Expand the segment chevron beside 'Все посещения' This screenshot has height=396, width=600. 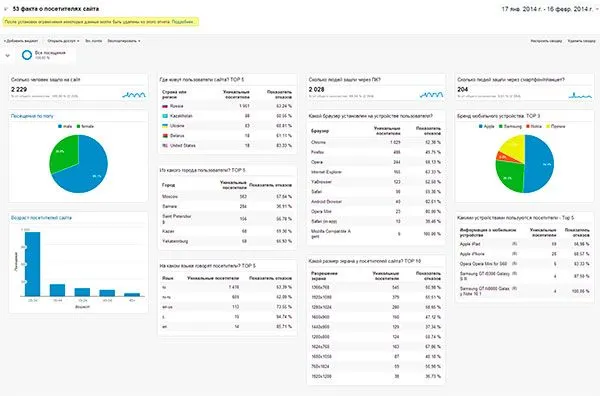7,56
